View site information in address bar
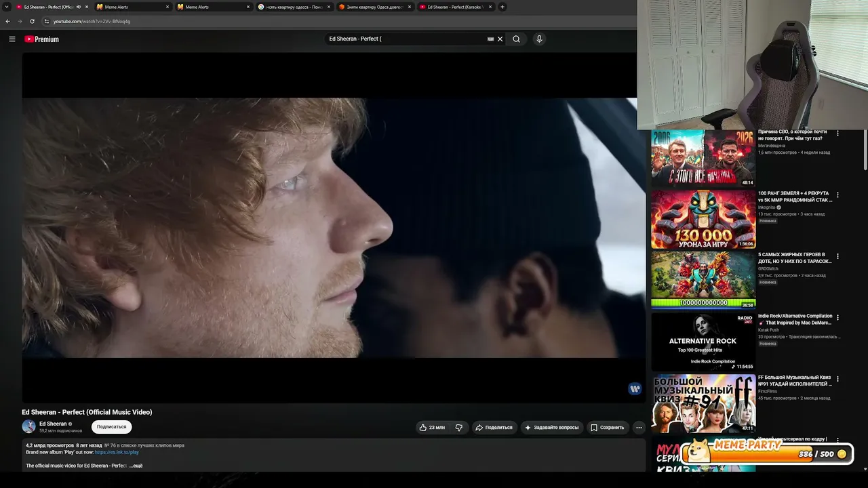868x488 pixels. coord(47,21)
